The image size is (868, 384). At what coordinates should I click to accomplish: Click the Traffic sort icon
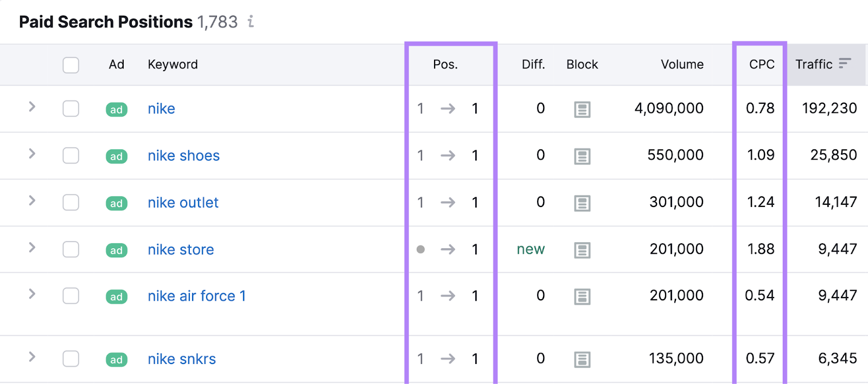click(x=844, y=64)
